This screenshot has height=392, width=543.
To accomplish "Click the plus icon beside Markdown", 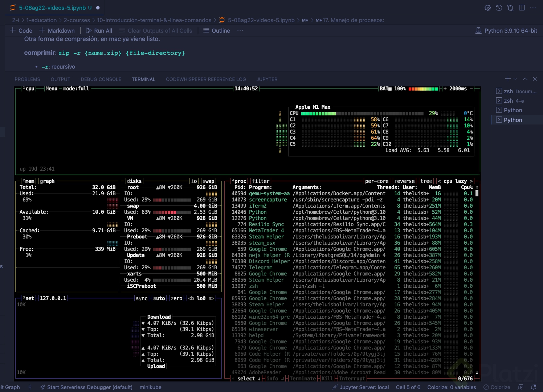I will 42,30.
